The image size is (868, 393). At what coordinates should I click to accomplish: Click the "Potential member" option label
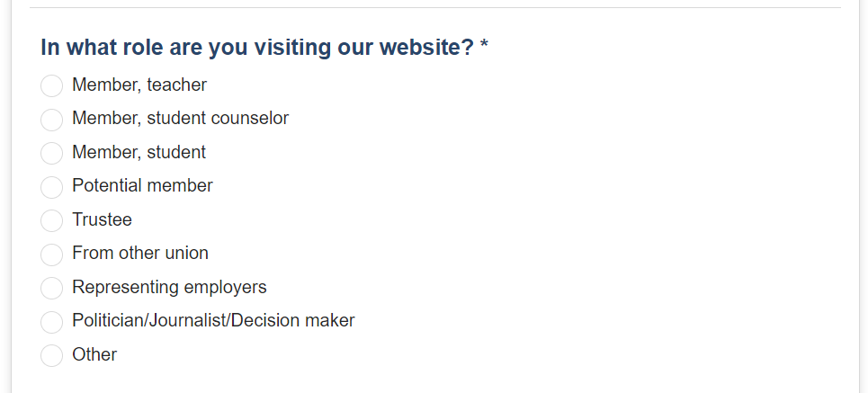[142, 185]
